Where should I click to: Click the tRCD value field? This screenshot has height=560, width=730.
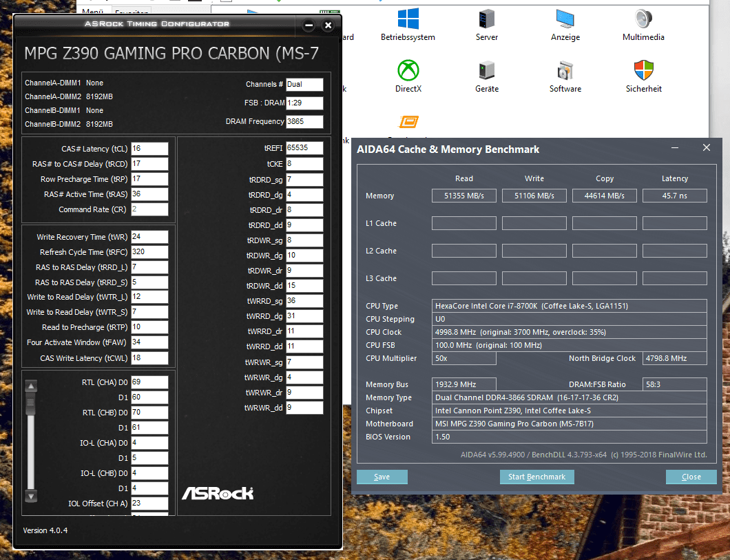(x=149, y=164)
